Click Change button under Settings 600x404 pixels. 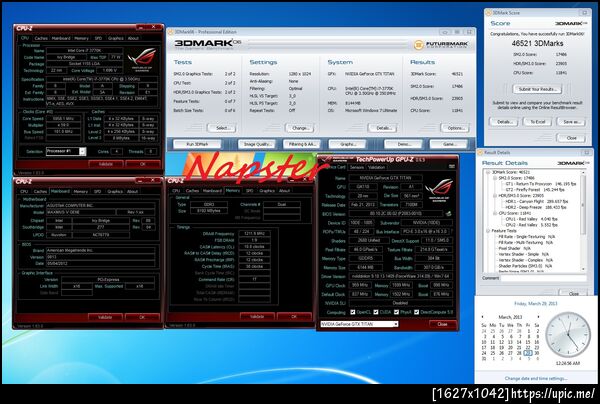click(300, 128)
